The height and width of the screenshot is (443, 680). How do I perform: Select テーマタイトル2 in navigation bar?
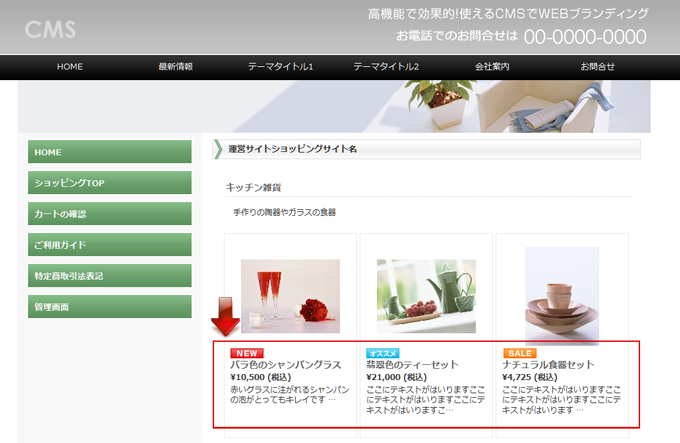pos(386,67)
